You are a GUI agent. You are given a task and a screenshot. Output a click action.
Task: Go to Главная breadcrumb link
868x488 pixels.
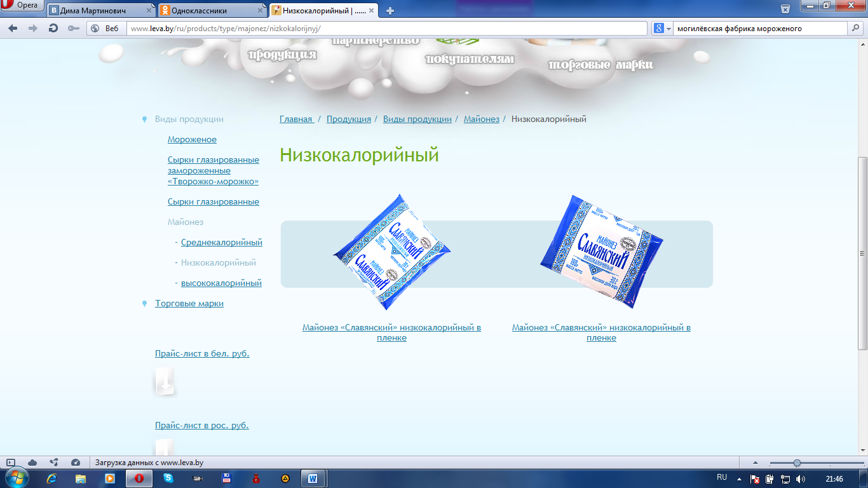[296, 119]
